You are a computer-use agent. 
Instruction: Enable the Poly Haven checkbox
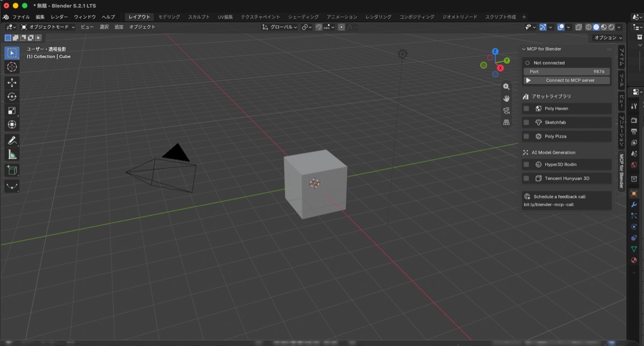pyautogui.click(x=526, y=108)
